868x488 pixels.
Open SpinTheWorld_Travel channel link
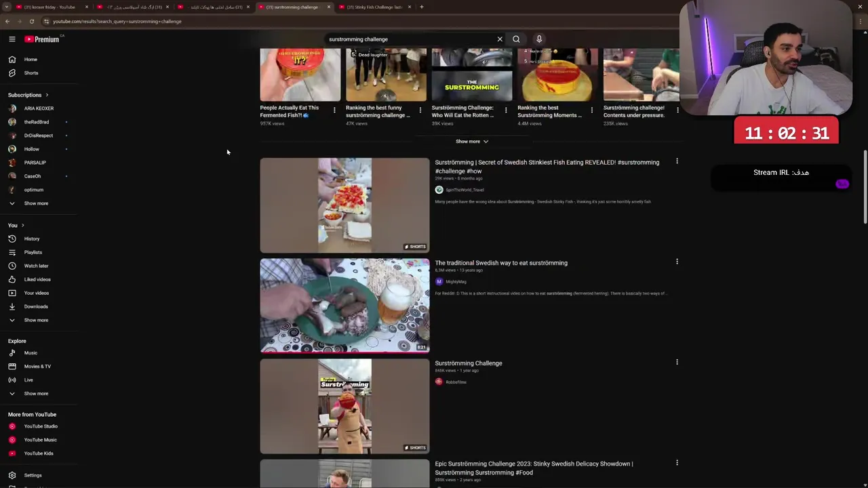(x=465, y=190)
